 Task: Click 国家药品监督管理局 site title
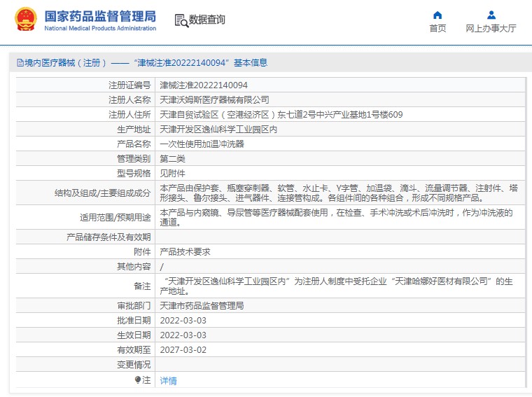[100, 16]
